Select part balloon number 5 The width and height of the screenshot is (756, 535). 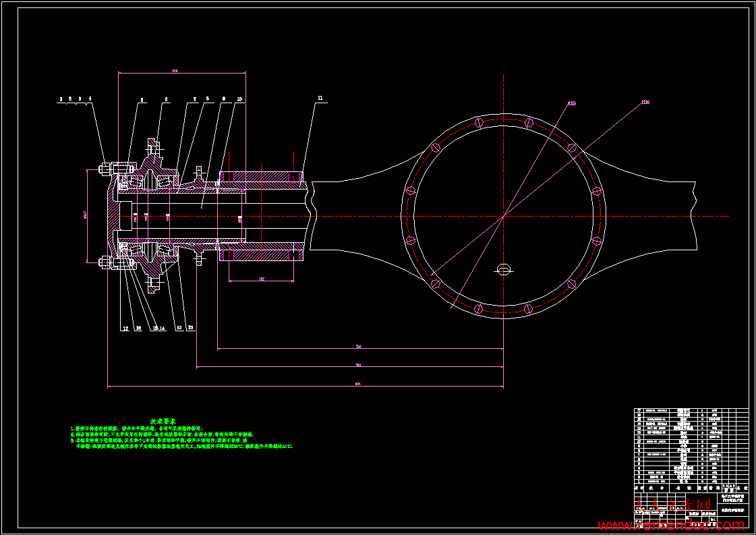[142, 100]
